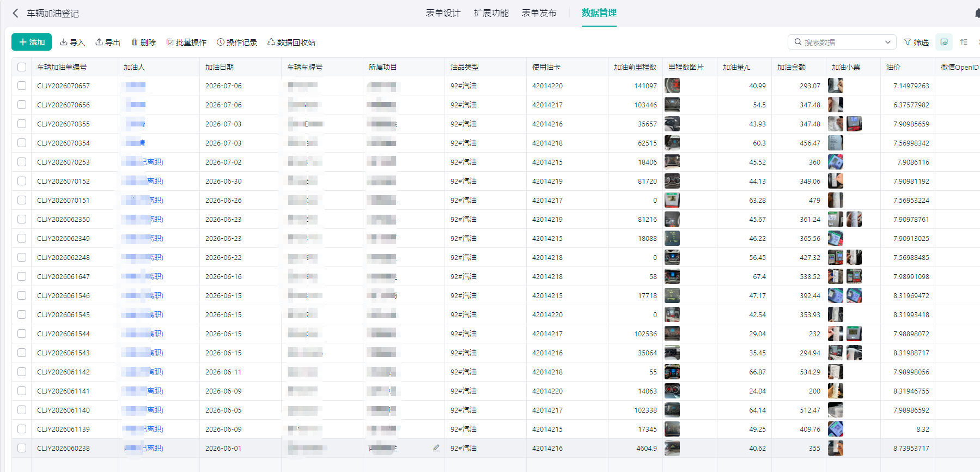Viewport: 980px width, 472px height.
Task: Check the row CLJY2026062350 checkbox
Action: click(22, 219)
